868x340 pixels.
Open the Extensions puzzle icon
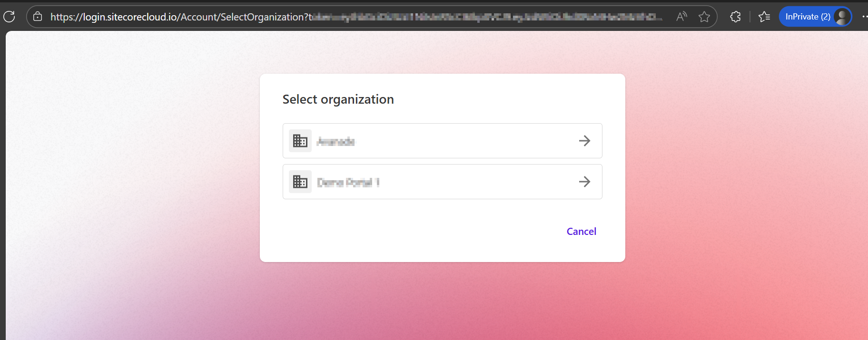pos(735,17)
